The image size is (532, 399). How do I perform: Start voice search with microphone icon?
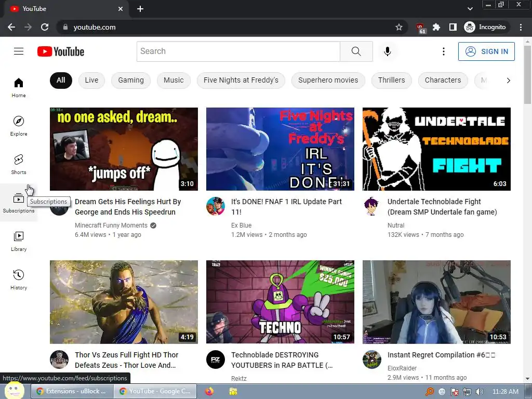point(388,51)
